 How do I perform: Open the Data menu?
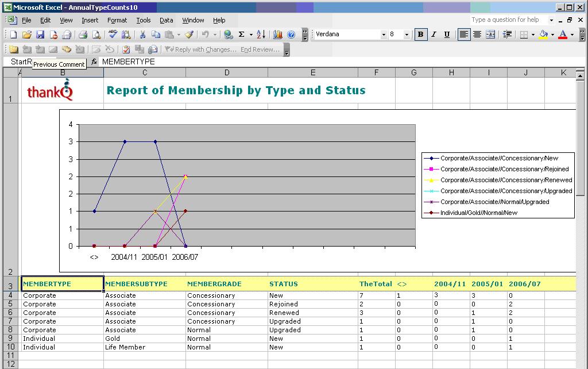(x=166, y=20)
